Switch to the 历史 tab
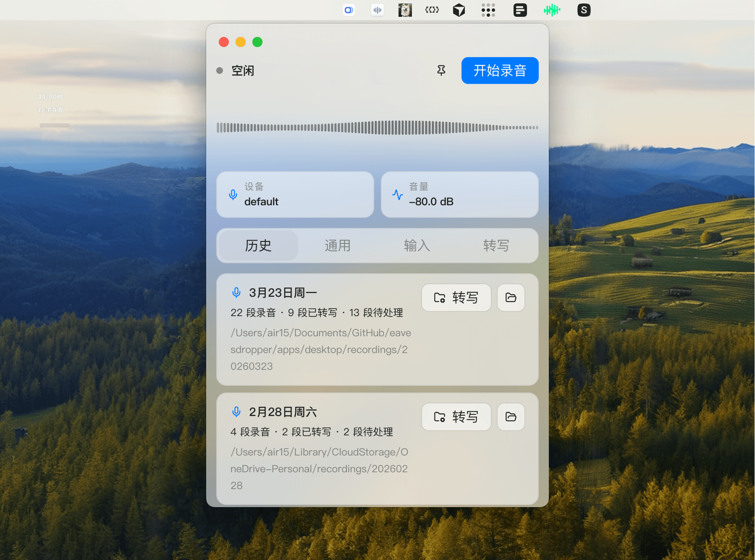The width and height of the screenshot is (755, 560). (x=258, y=246)
